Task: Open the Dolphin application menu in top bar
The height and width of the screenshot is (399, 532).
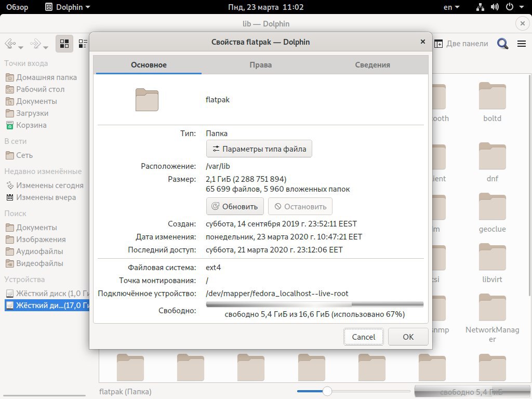Action: coord(68,7)
